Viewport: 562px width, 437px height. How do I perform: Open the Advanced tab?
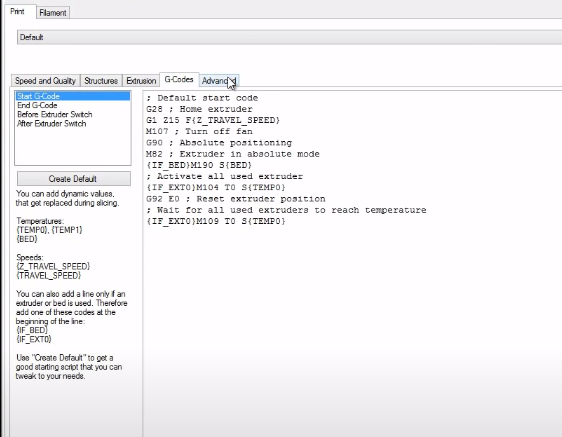tap(219, 81)
